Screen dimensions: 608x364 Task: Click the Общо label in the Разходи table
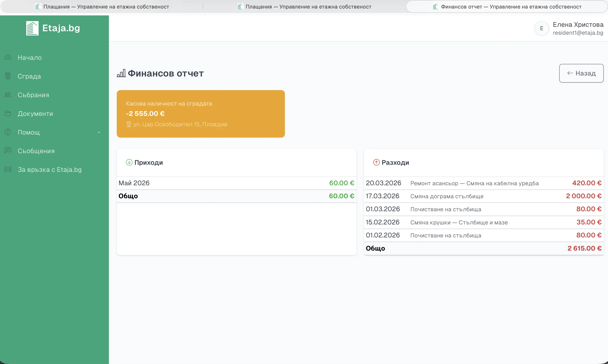tap(375, 249)
